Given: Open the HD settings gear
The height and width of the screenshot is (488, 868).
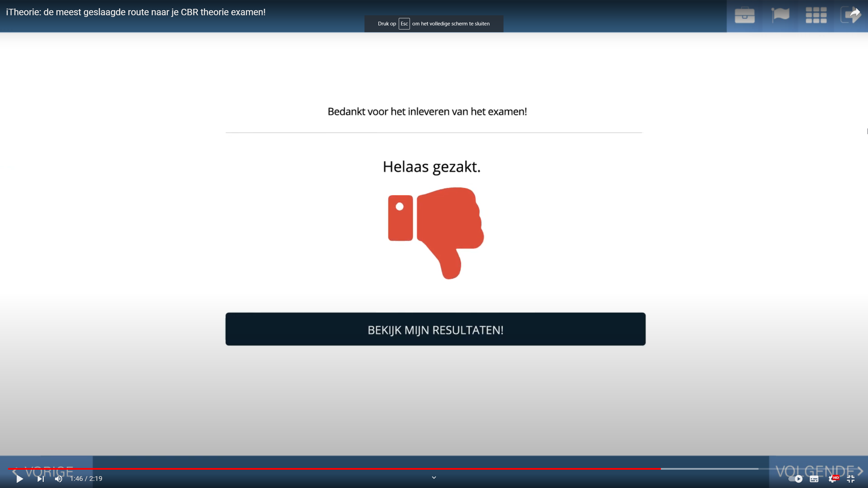Looking at the screenshot, I should (x=832, y=479).
